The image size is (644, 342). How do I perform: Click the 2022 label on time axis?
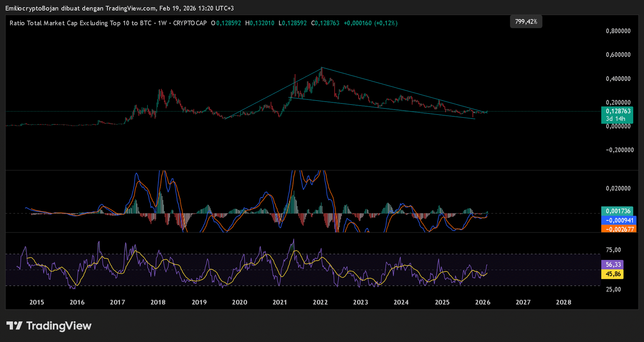click(x=320, y=302)
